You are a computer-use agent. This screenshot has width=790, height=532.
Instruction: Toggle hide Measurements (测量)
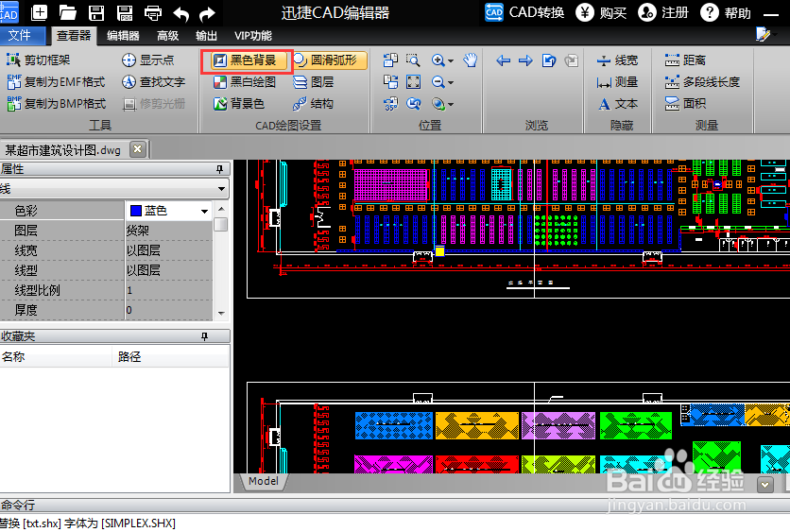pos(617,82)
